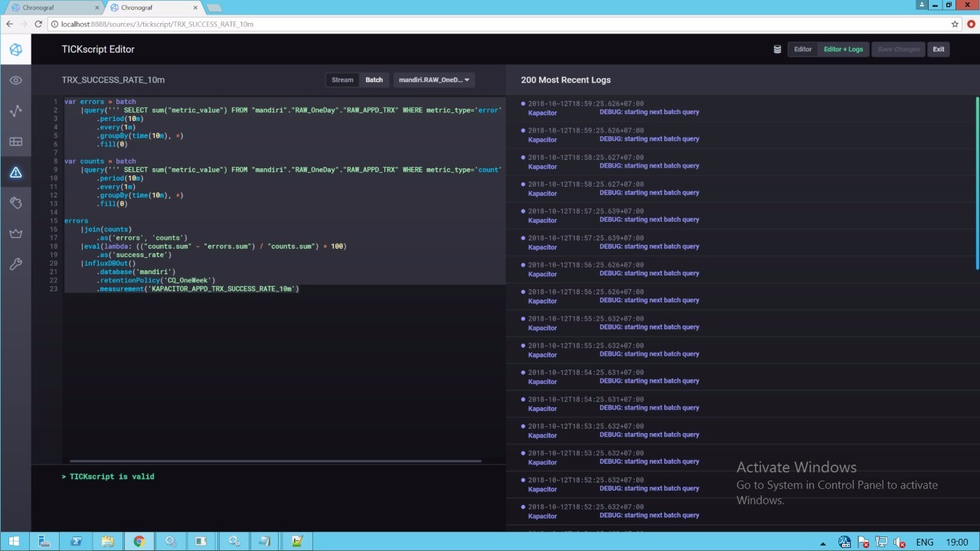Click the Chronograf logo icon

[x=15, y=50]
